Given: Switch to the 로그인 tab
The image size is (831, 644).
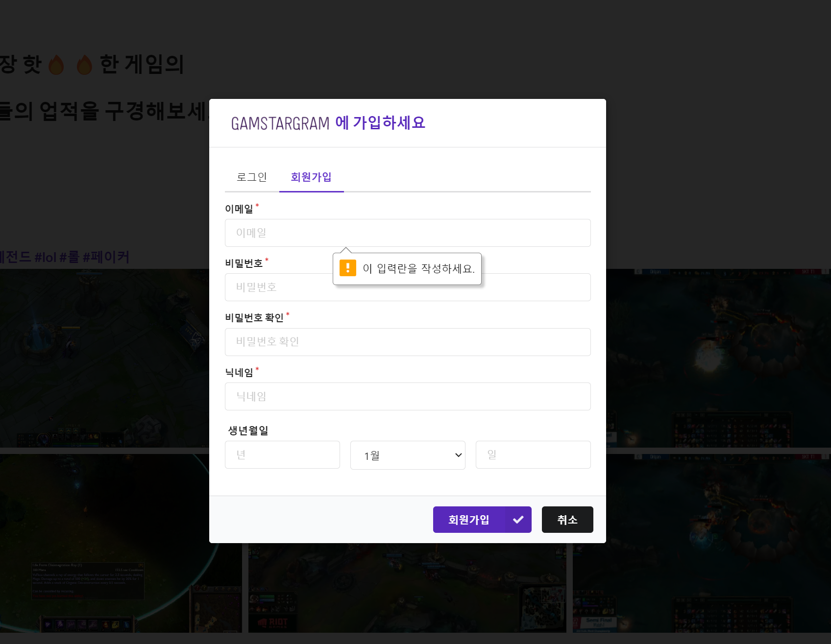Looking at the screenshot, I should [251, 177].
